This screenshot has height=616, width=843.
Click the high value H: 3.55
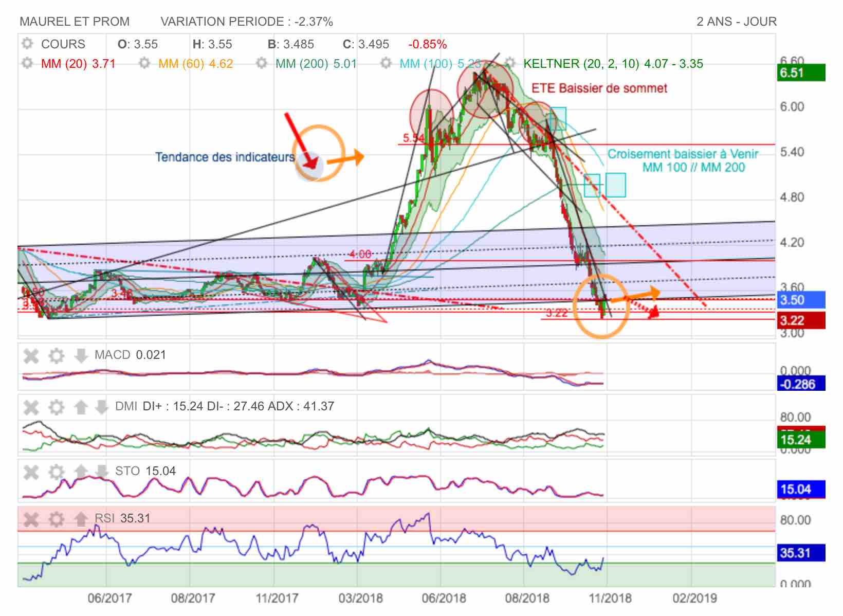click(212, 44)
